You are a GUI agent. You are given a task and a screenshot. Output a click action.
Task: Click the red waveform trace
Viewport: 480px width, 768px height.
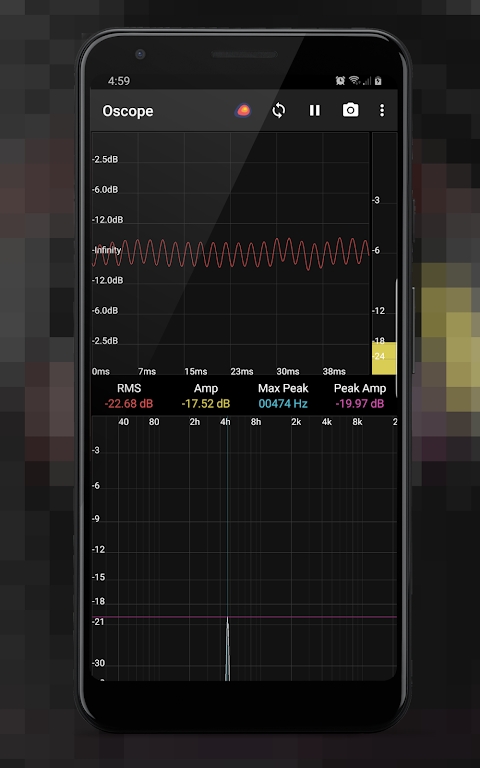click(x=230, y=253)
